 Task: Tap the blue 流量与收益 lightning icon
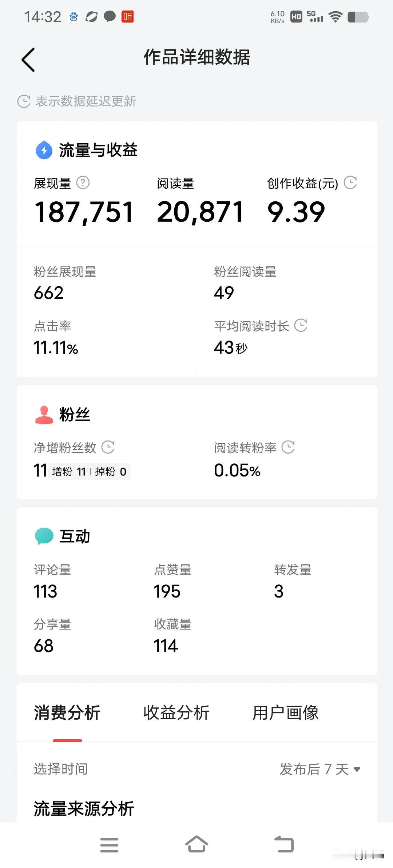44,150
